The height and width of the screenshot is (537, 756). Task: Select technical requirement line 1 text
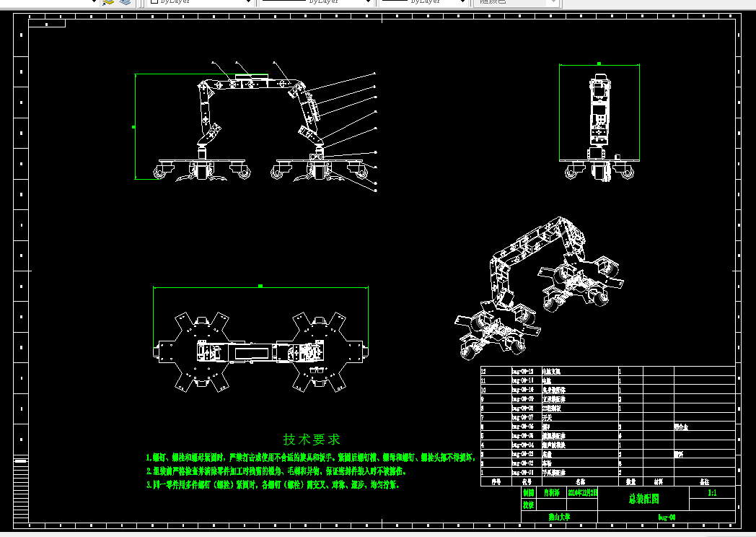pyautogui.click(x=310, y=458)
